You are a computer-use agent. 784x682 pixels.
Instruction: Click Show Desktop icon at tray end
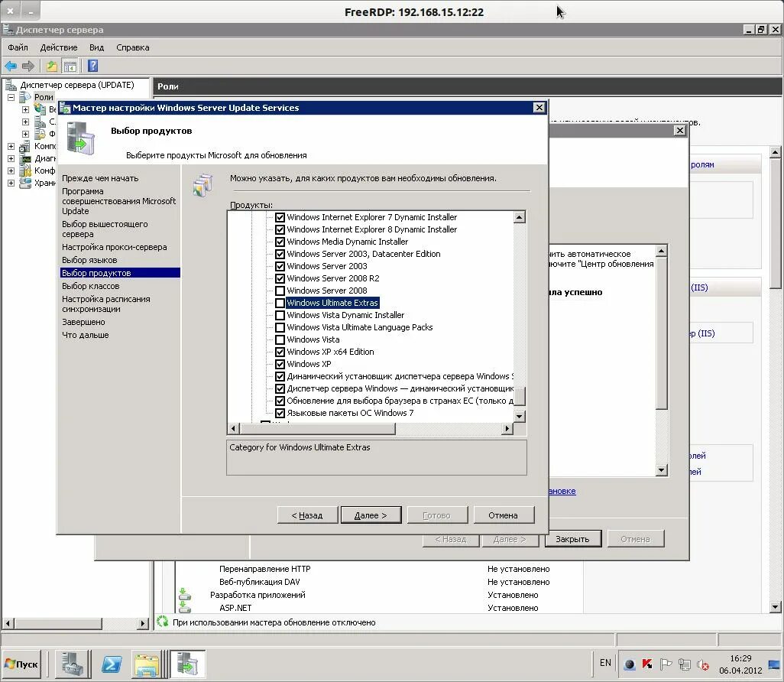[x=775, y=664]
